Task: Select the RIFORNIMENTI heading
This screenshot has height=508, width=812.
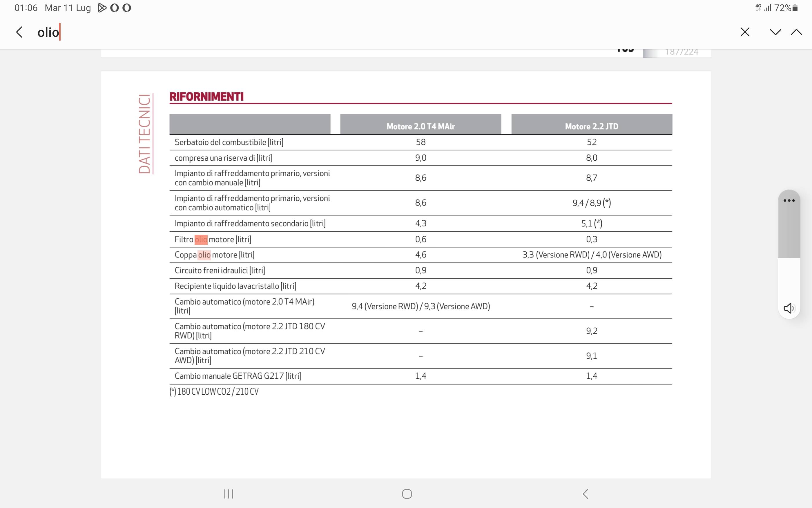Action: [206, 97]
